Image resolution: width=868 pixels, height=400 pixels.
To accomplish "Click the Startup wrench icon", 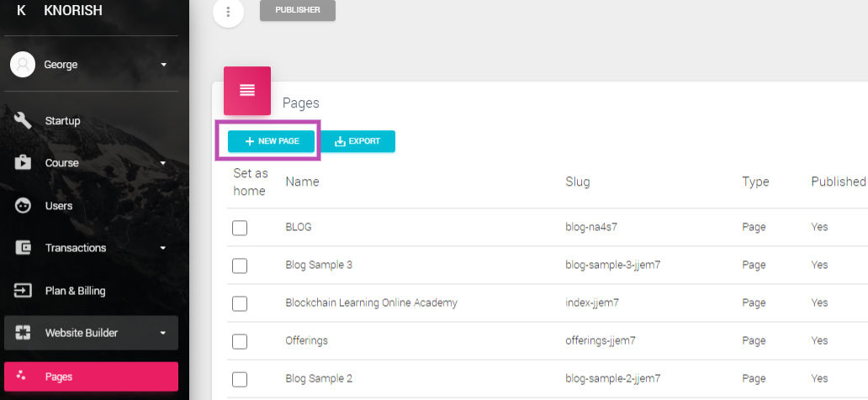I will [x=23, y=120].
